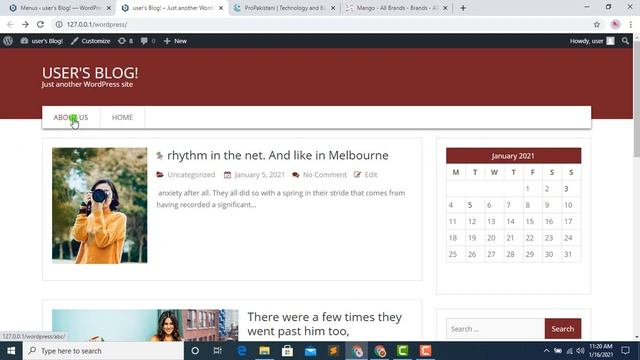The height and width of the screenshot is (360, 640).
Task: Close the Mango - All Brands tab
Action: [x=445, y=8]
